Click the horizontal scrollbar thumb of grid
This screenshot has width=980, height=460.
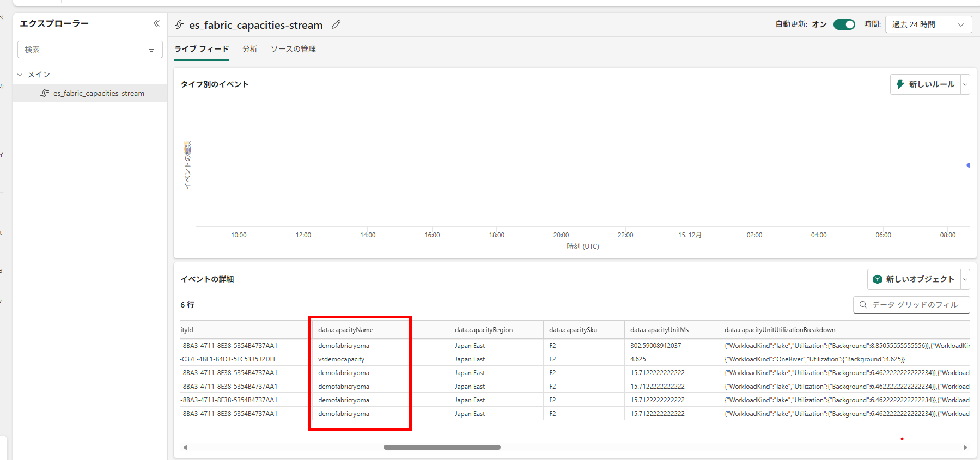pos(442,447)
